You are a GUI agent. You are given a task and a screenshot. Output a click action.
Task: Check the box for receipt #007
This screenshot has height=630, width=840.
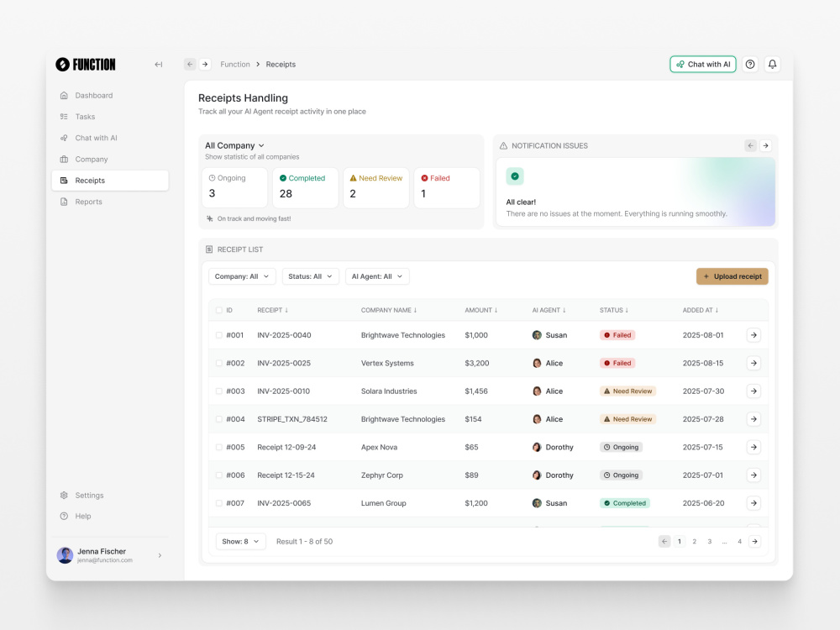point(218,503)
